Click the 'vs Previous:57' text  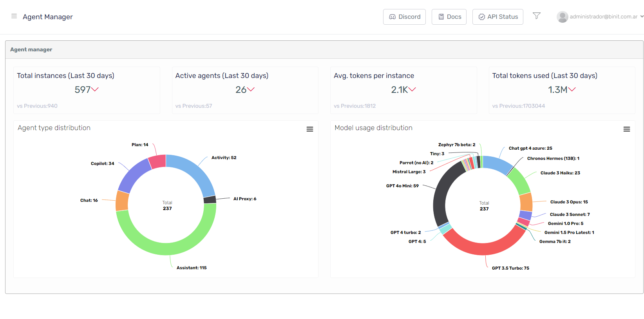pos(194,106)
